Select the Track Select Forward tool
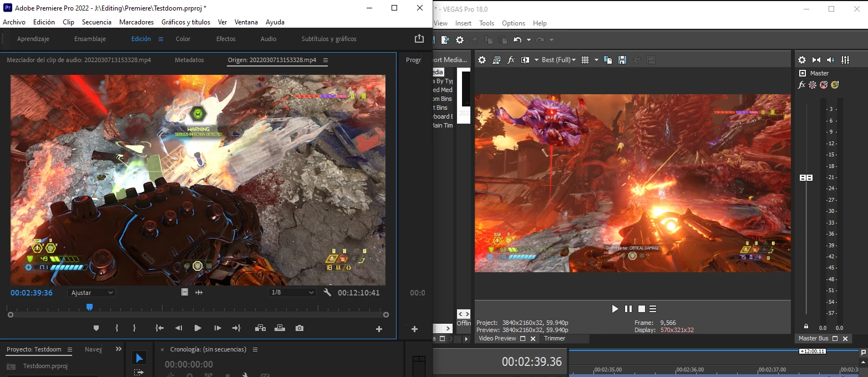 point(139,373)
